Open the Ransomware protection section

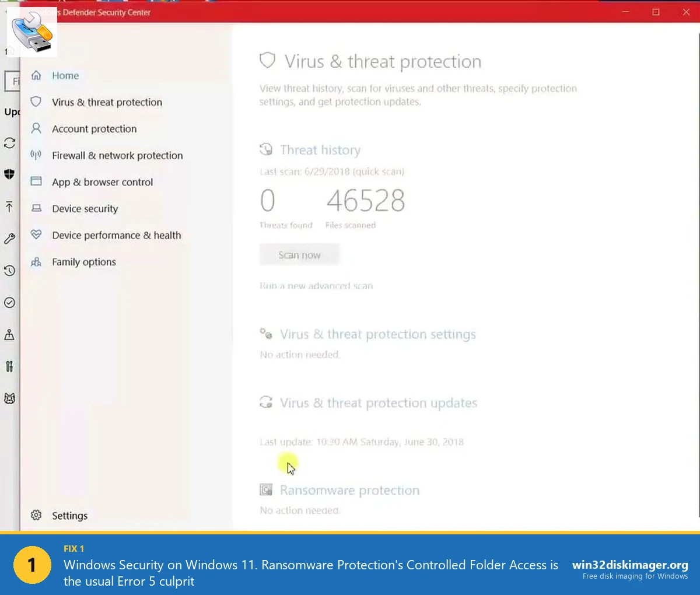(x=349, y=490)
